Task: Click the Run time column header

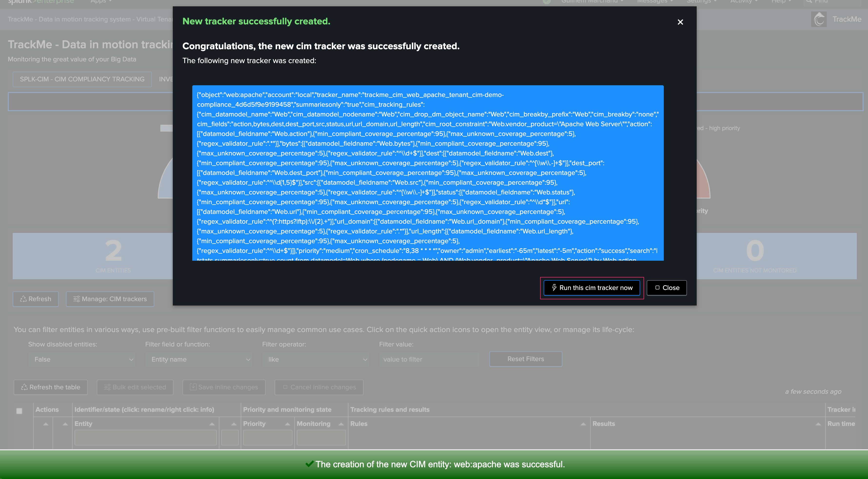Action: 841,424
